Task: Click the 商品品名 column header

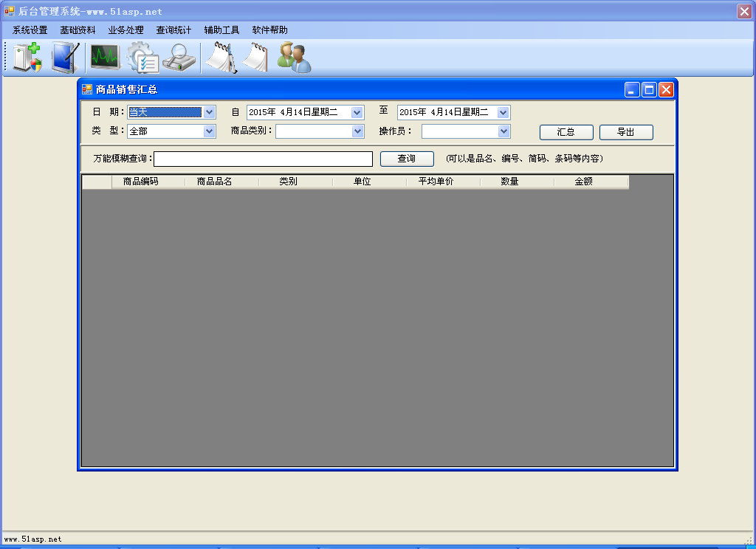Action: coord(221,182)
